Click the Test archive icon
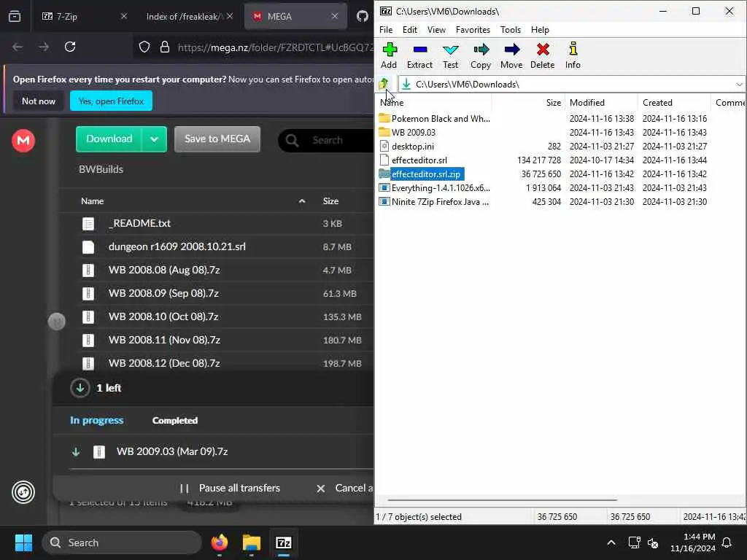The image size is (747, 560). (450, 55)
